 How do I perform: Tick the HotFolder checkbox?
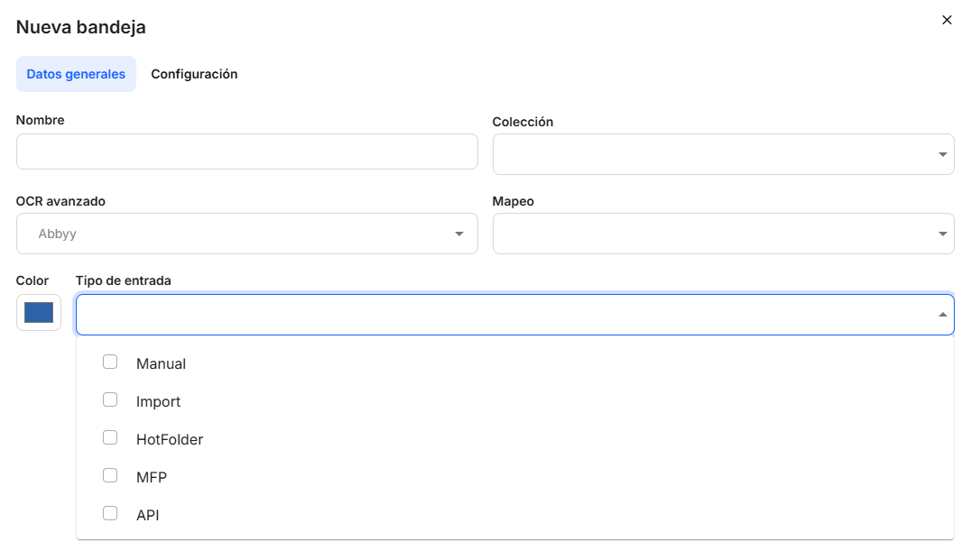(110, 437)
